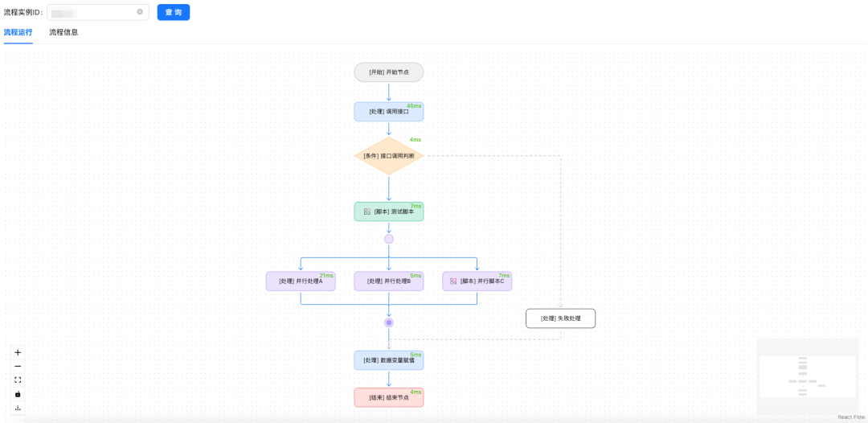Click the 流程实例ID label

click(x=24, y=12)
